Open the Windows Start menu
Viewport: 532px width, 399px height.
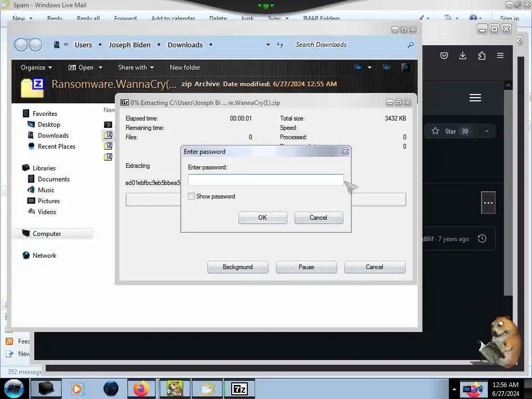coord(14,389)
